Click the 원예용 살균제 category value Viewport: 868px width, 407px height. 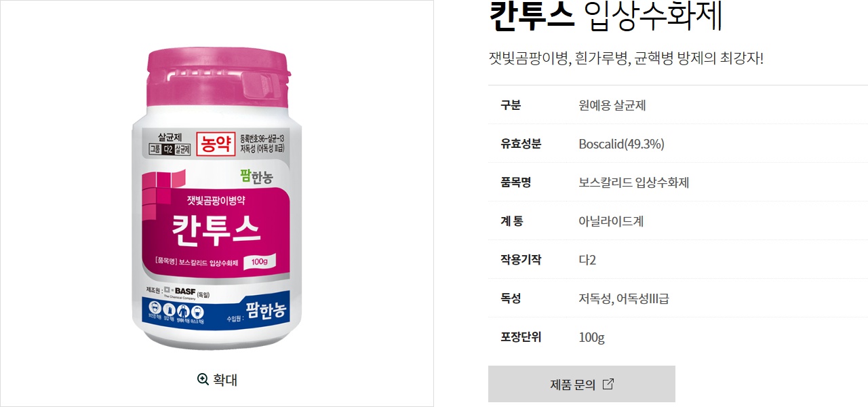click(612, 105)
